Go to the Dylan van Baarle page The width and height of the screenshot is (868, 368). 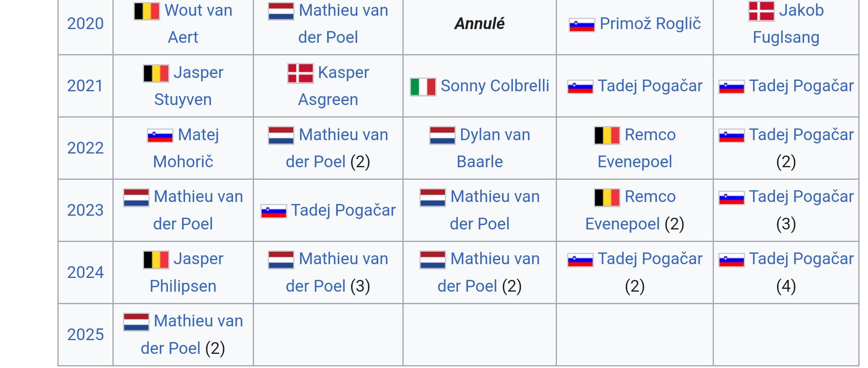(495, 135)
